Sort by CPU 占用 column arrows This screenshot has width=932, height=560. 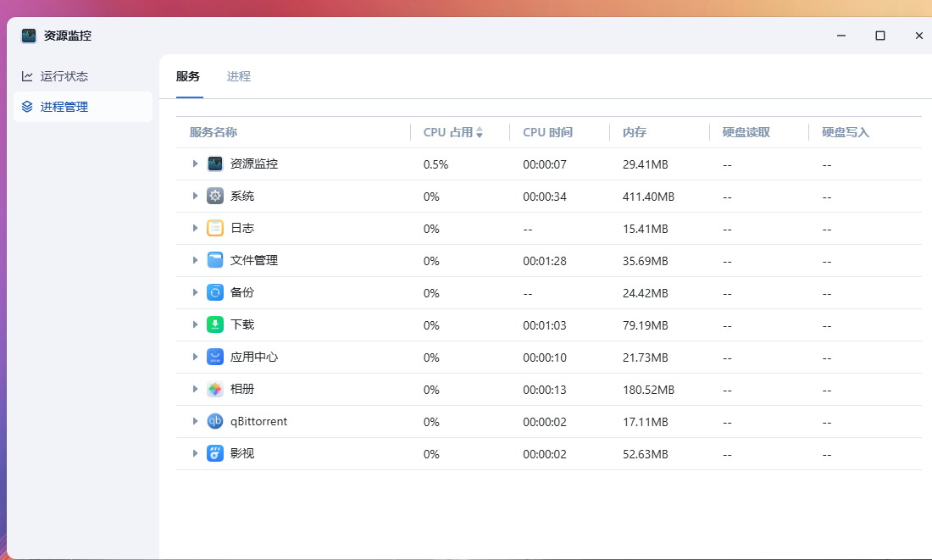coord(480,132)
